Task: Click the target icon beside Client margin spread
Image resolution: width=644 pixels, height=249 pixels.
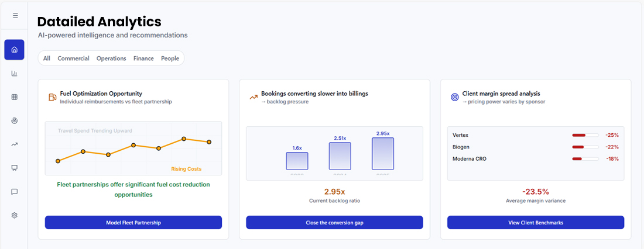Action: coord(454,97)
